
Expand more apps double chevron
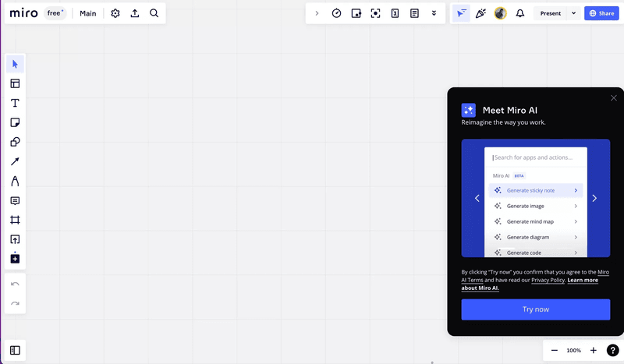[x=434, y=13]
